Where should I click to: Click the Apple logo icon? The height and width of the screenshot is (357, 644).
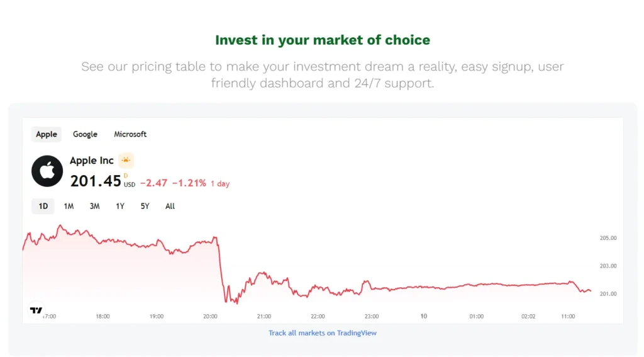pyautogui.click(x=47, y=171)
